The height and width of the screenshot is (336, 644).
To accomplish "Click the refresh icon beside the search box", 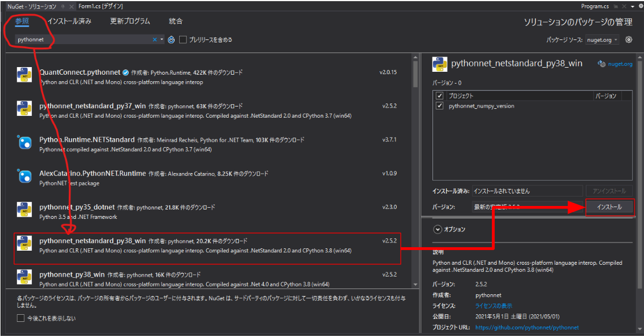I will point(171,40).
